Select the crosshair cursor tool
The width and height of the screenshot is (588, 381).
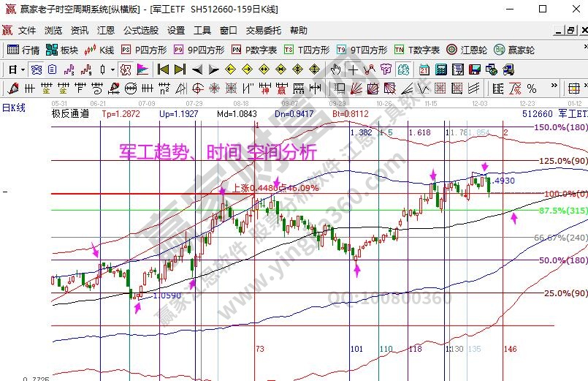(353, 70)
